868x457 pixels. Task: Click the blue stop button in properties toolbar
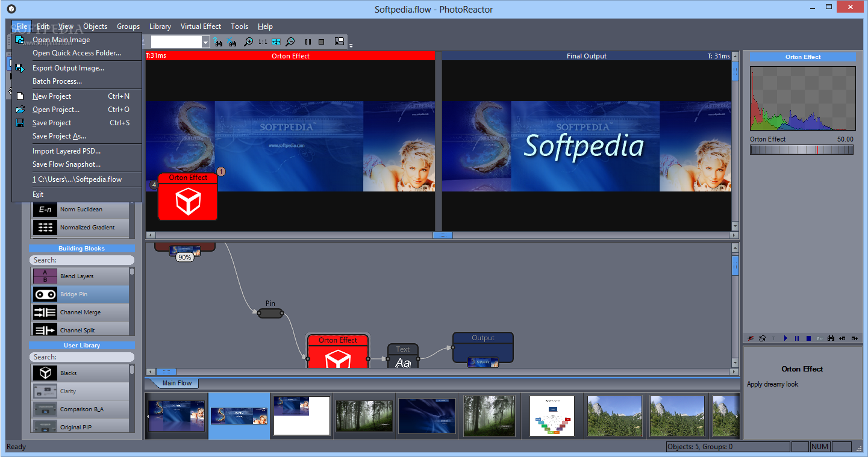point(808,338)
